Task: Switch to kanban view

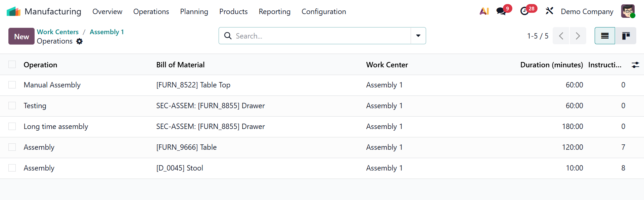Action: pyautogui.click(x=626, y=36)
